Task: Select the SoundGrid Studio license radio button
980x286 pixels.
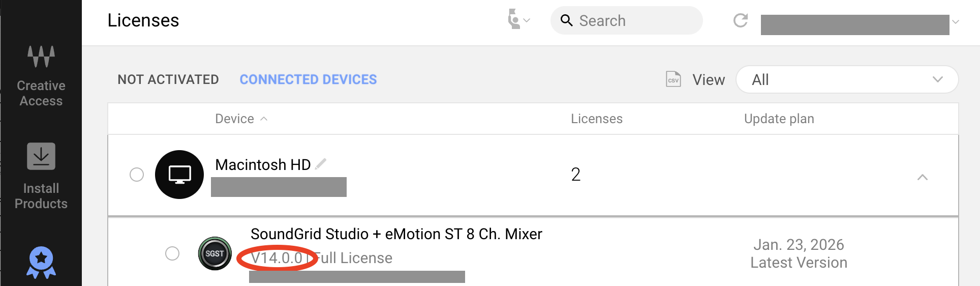Action: (172, 253)
